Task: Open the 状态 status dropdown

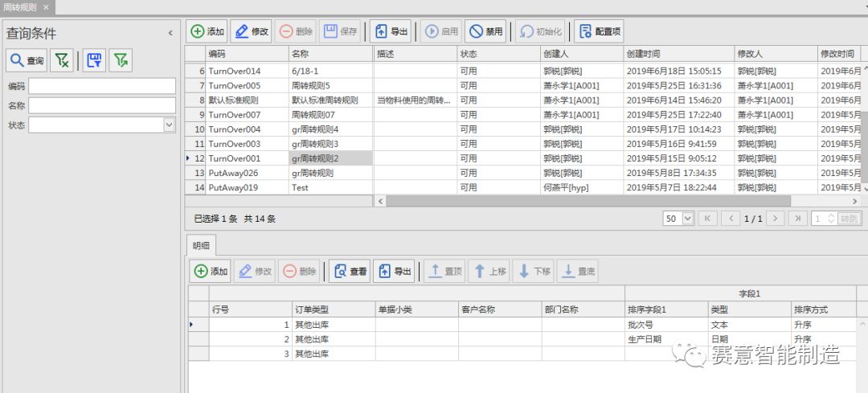Action: 169,125
